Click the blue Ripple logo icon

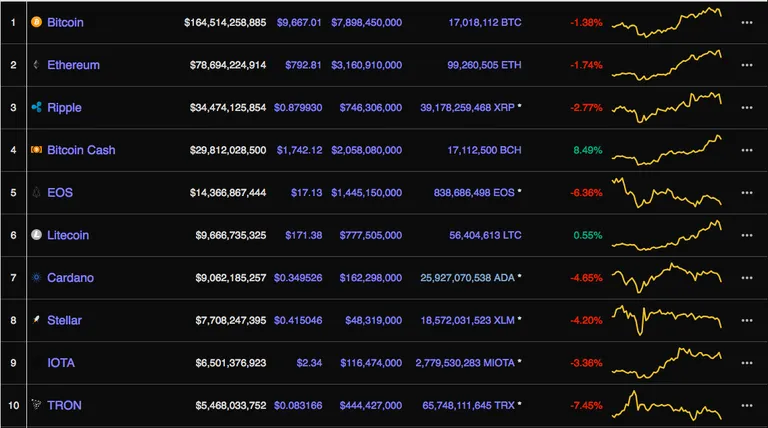pyautogui.click(x=36, y=107)
